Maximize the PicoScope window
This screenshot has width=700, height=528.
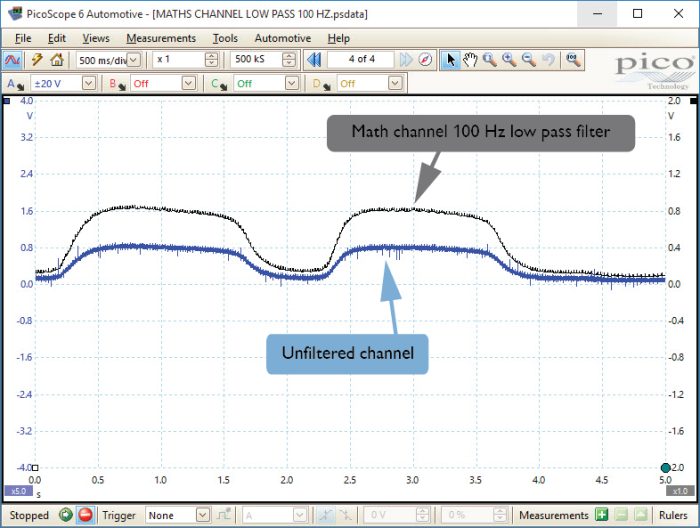638,13
